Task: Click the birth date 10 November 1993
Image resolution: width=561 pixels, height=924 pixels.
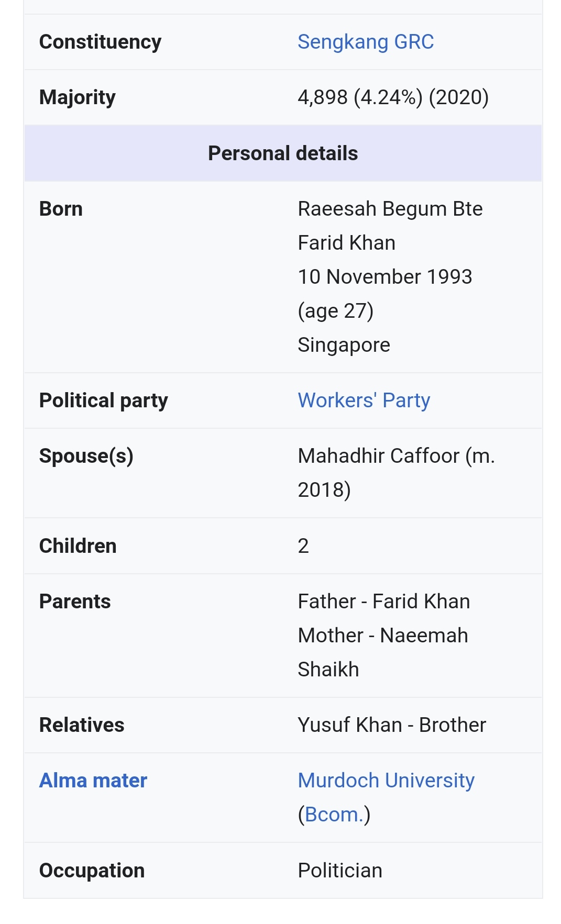Action: pos(385,277)
